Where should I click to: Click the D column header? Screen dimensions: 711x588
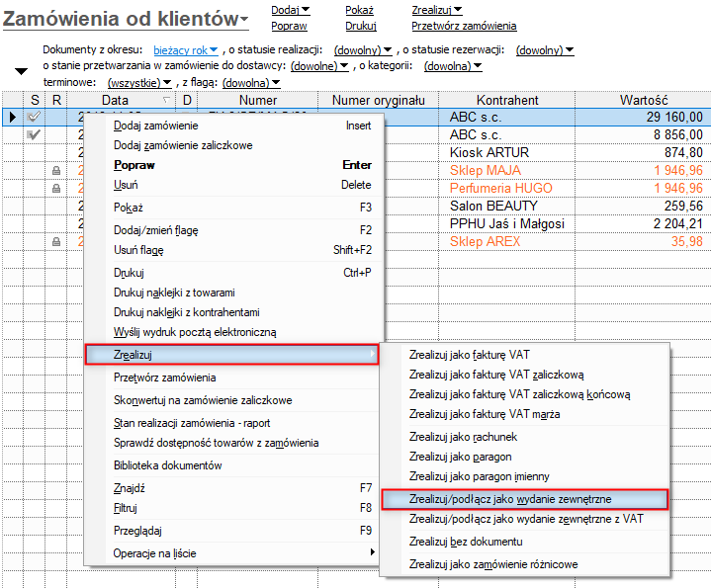click(x=187, y=100)
